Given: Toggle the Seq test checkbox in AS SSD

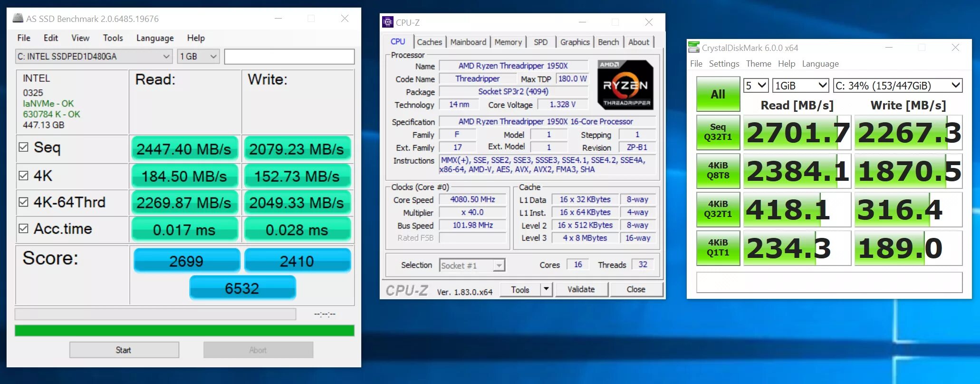Looking at the screenshot, I should coord(23,147).
